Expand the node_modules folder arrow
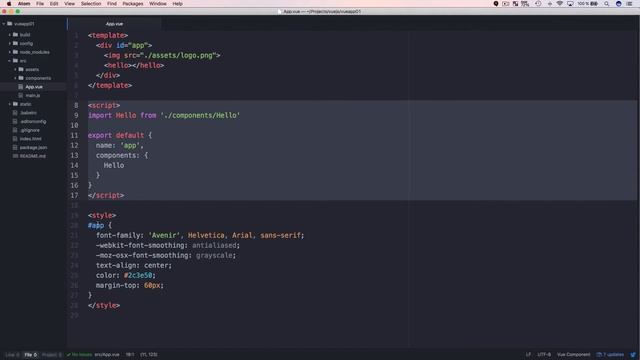640x360 pixels. pos(10,52)
